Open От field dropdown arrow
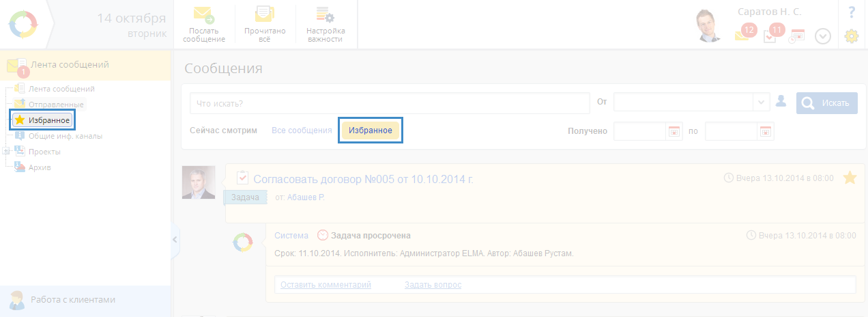Viewport: 868px width, 317px height. (762, 102)
